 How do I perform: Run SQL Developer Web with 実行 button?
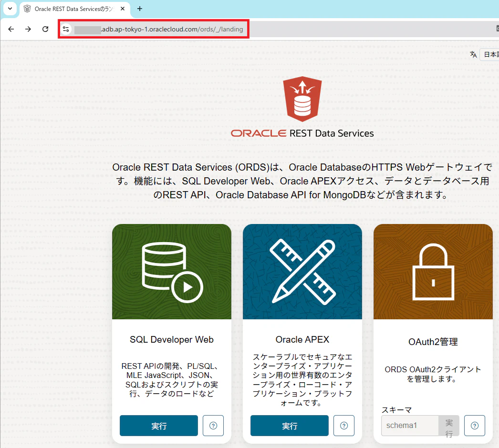pyautogui.click(x=159, y=426)
